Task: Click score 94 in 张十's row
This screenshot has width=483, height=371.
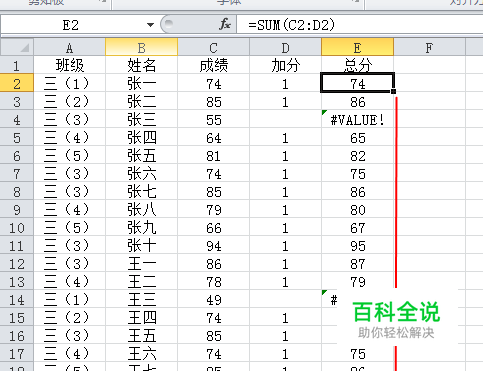Action: (213, 245)
